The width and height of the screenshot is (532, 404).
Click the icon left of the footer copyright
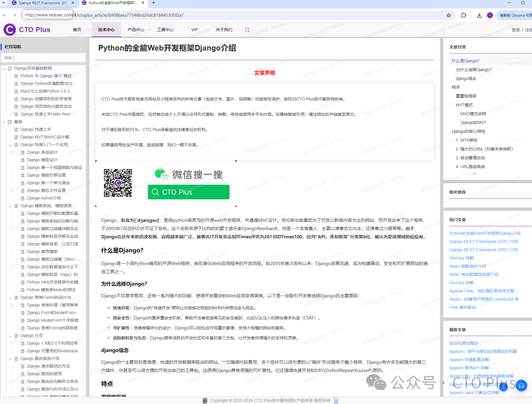tap(205, 401)
